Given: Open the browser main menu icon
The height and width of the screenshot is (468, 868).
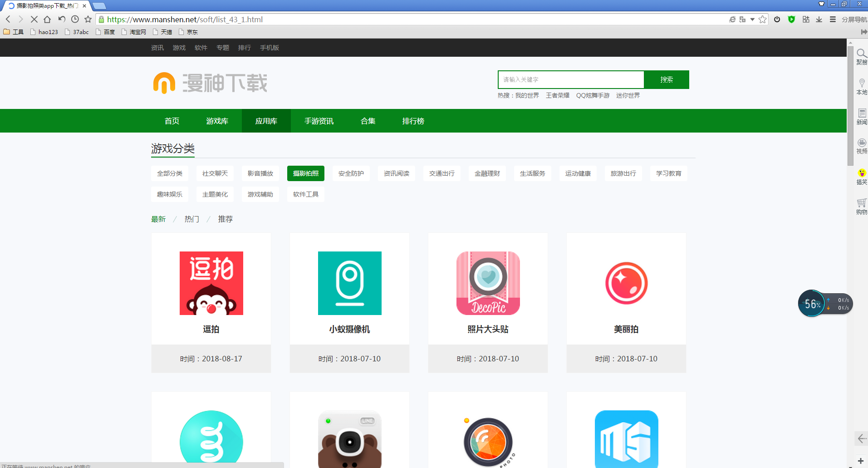Looking at the screenshot, I should coord(833,20).
